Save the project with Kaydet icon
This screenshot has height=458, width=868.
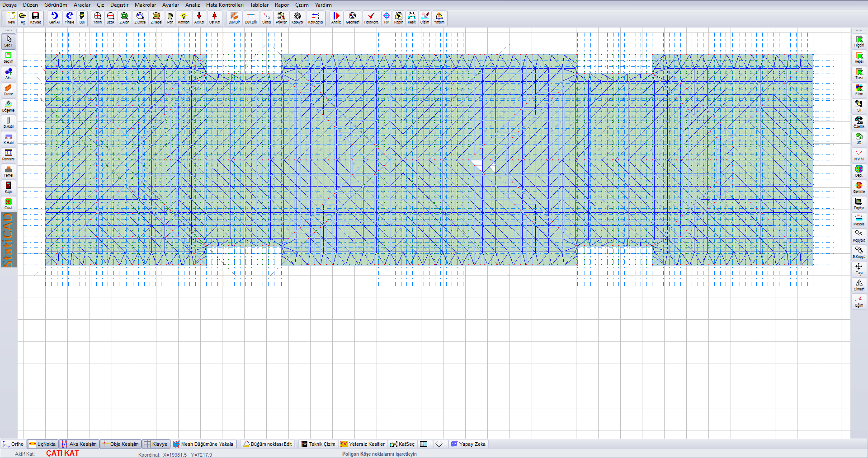pos(35,18)
